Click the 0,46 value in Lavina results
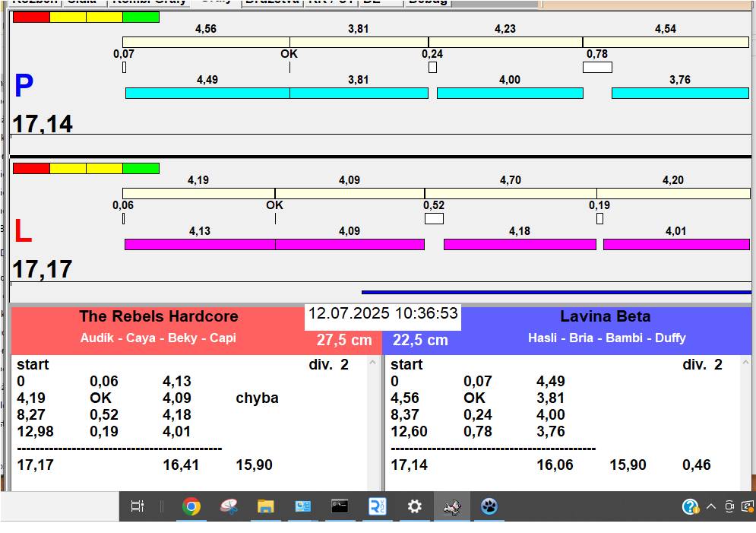756x533 pixels. coord(697,465)
